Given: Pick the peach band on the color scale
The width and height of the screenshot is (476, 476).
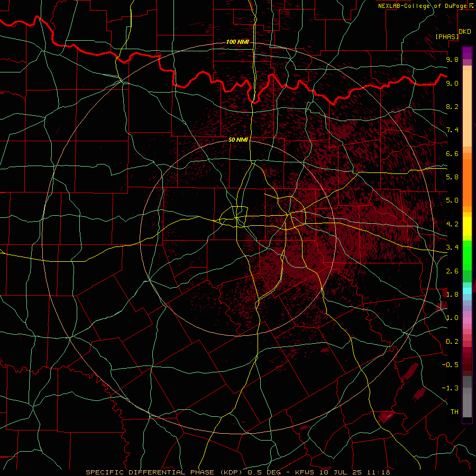Looking at the screenshot, I should coord(467,108).
